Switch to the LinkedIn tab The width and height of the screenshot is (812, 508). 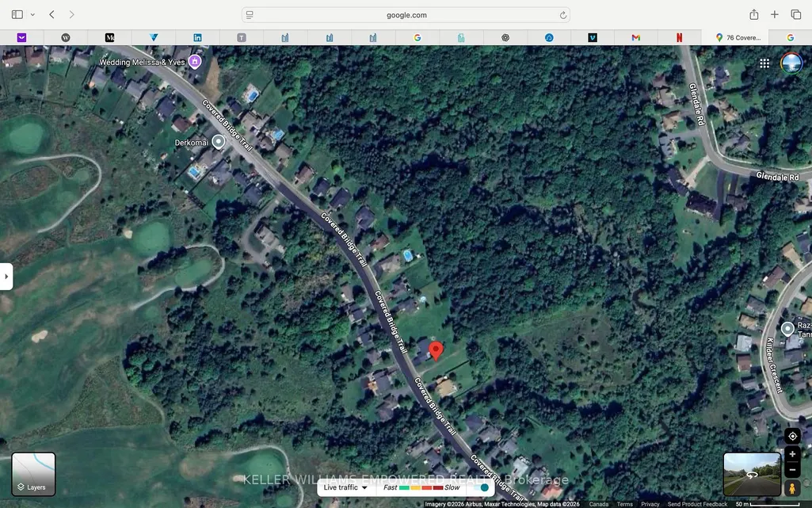pyautogui.click(x=197, y=37)
